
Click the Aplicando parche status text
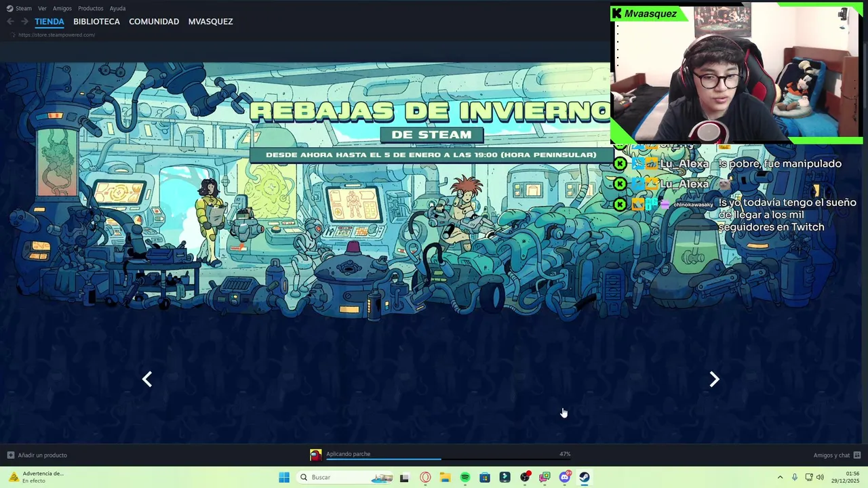pos(348,454)
